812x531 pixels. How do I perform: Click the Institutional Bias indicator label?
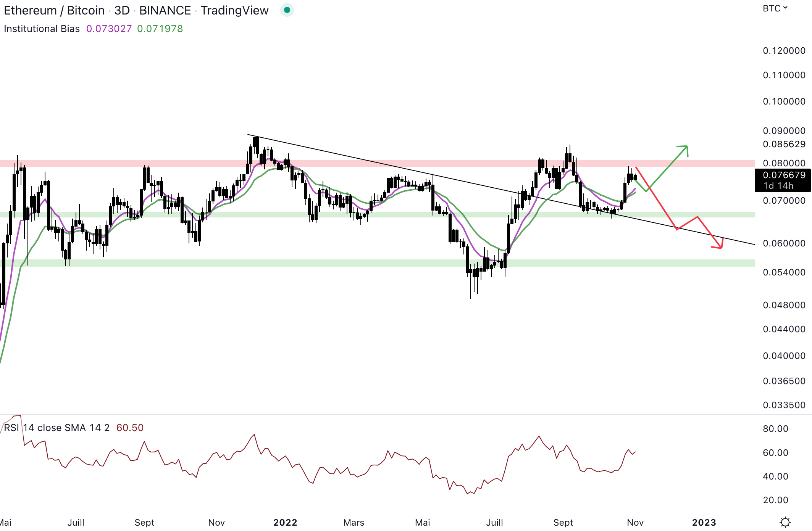click(x=42, y=29)
